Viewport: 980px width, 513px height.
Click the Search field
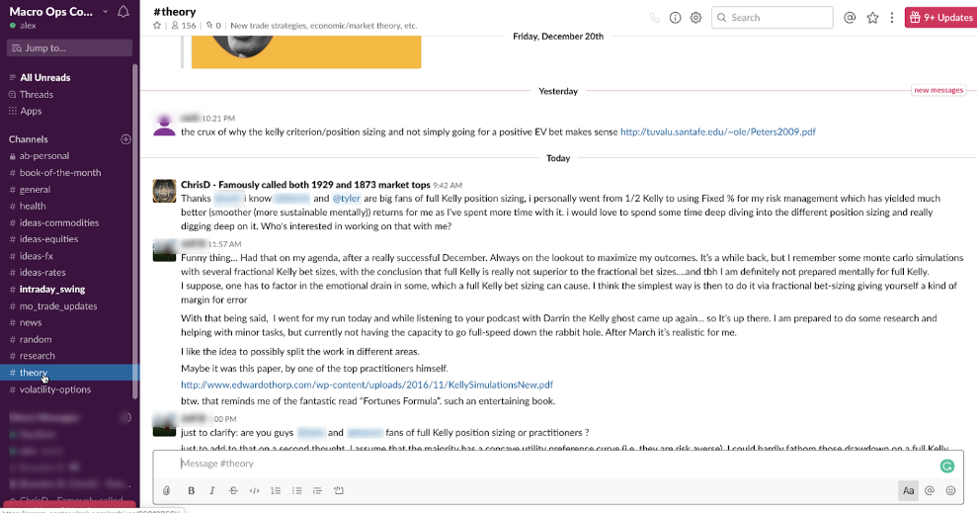pyautogui.click(x=772, y=18)
